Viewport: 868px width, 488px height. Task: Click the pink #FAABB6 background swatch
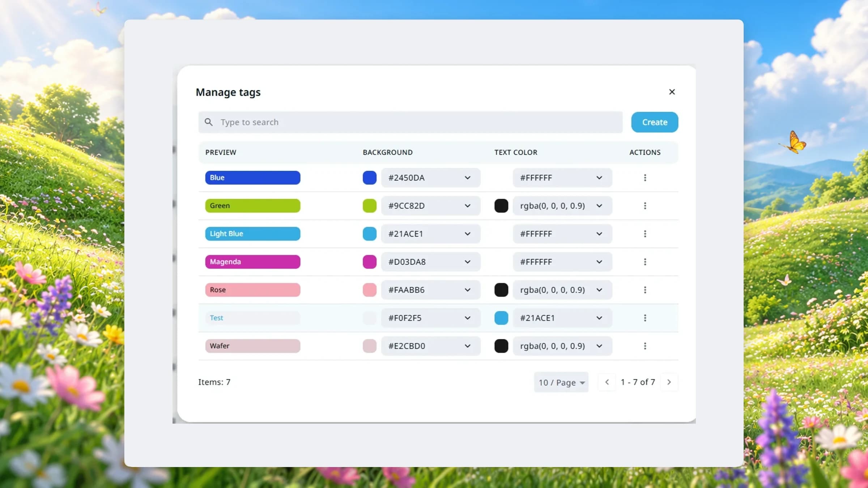click(370, 290)
